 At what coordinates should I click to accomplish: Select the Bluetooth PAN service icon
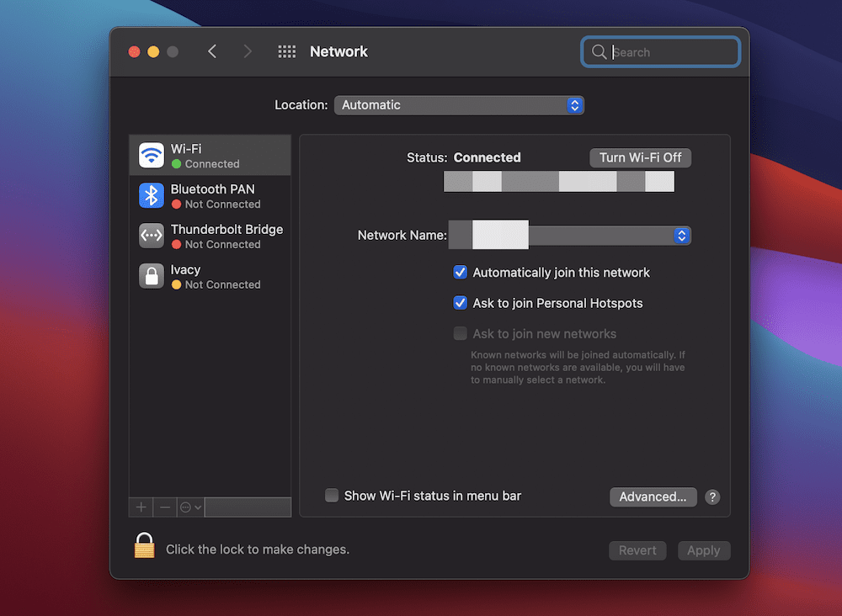(x=152, y=195)
